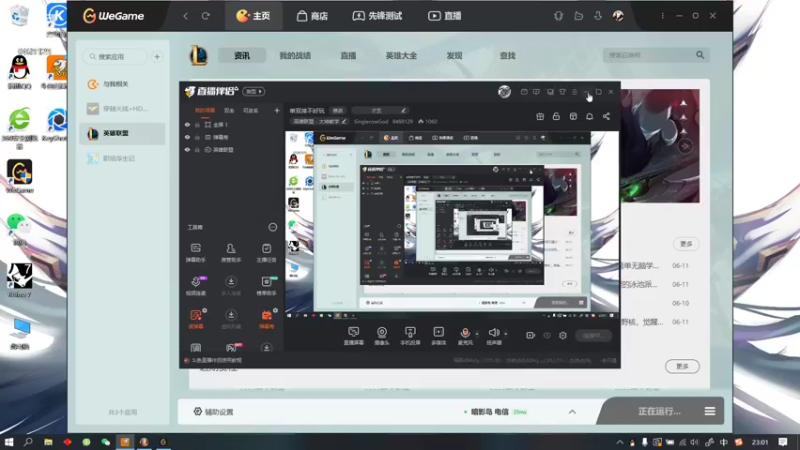Expand speaker volume arrow
The image size is (800, 450).
[x=506, y=334]
